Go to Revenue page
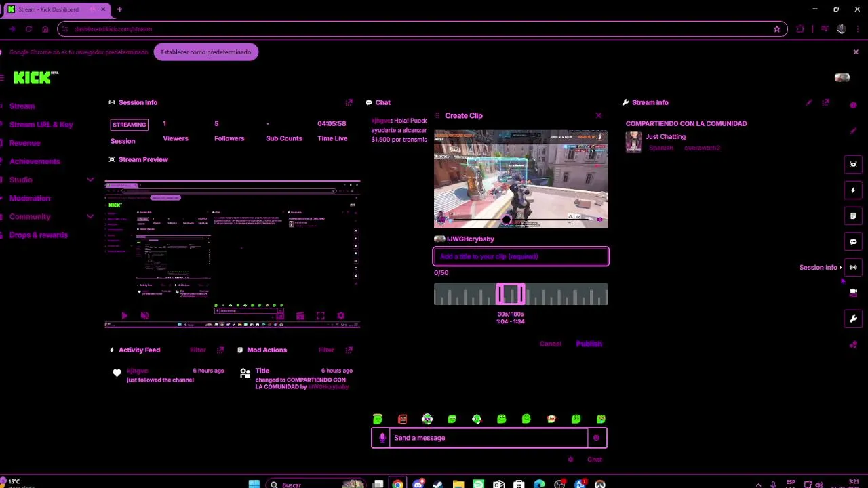The width and height of the screenshot is (868, 488). [25, 143]
